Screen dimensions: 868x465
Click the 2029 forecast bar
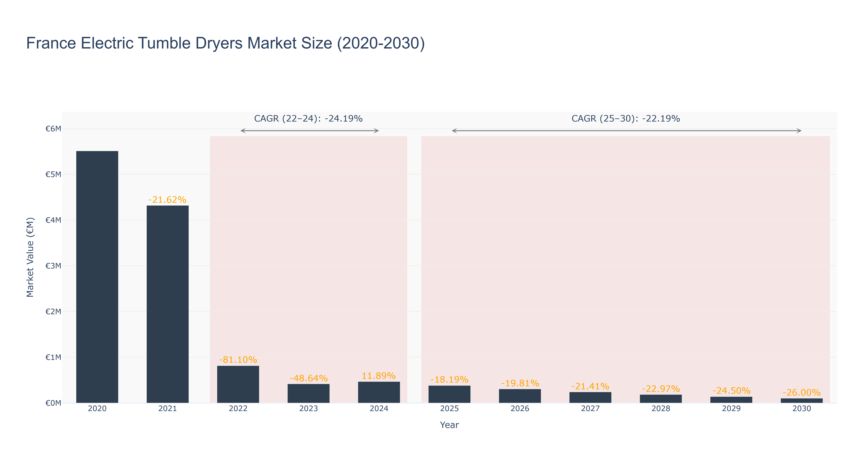click(731, 400)
